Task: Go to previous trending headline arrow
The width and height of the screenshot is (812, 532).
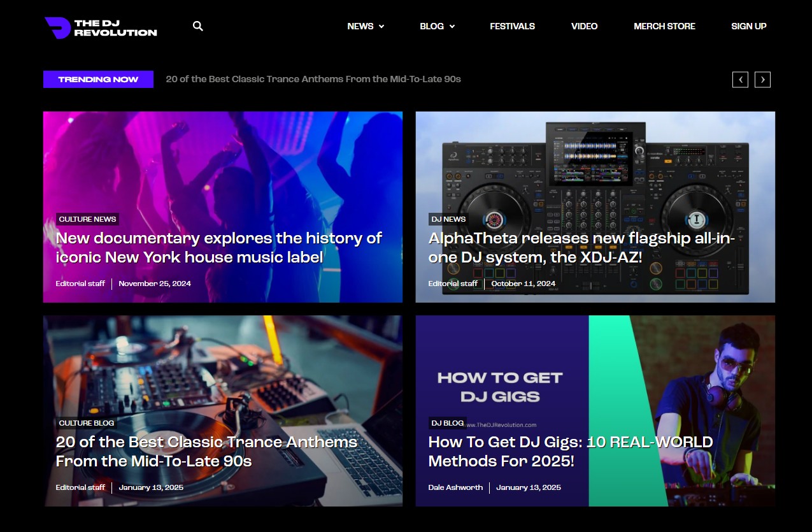Action: [x=740, y=80]
